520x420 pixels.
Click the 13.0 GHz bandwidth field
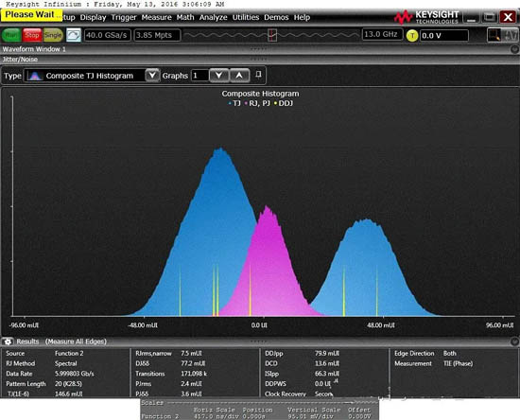[382, 34]
